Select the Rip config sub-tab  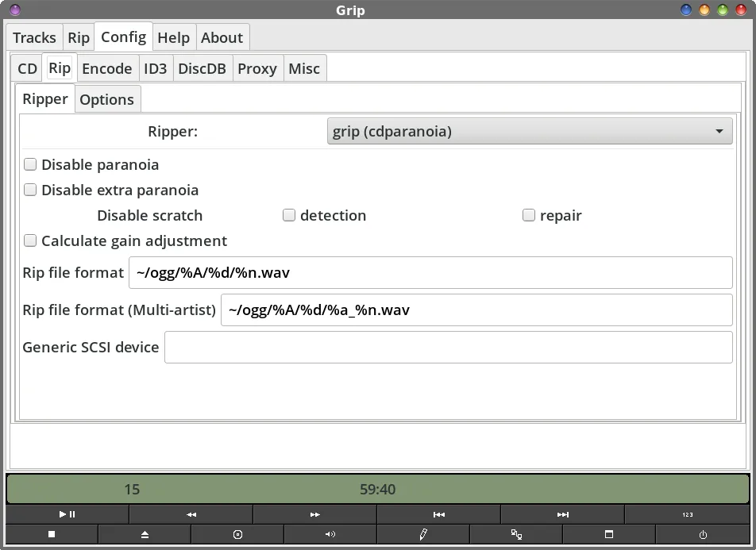(x=60, y=68)
